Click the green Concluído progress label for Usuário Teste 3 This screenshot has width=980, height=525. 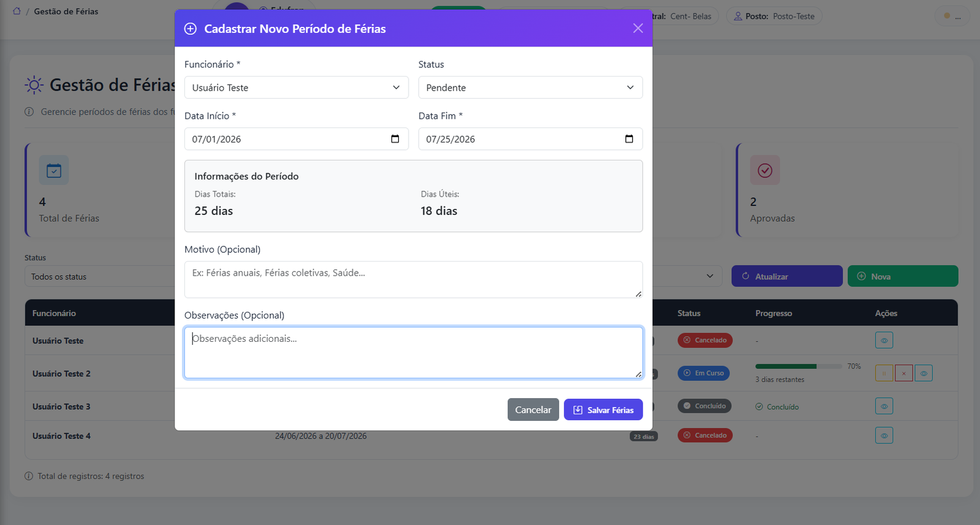[x=777, y=407]
